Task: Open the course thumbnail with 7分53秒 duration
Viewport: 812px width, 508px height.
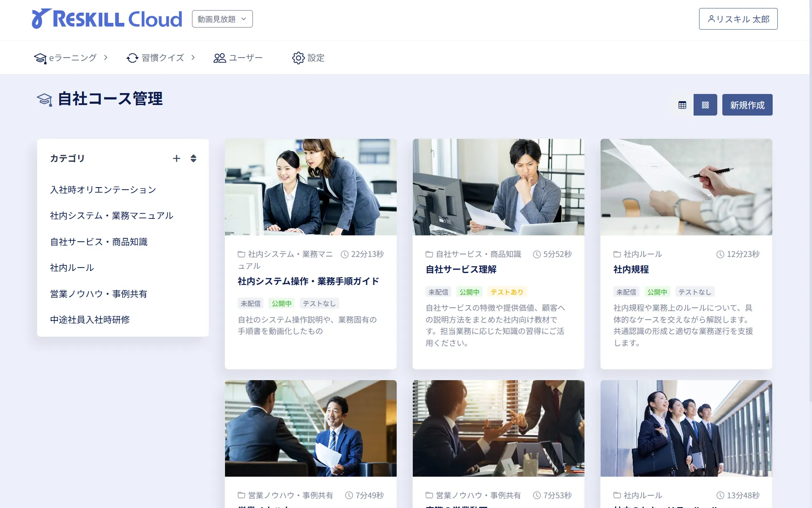Action: click(x=499, y=428)
